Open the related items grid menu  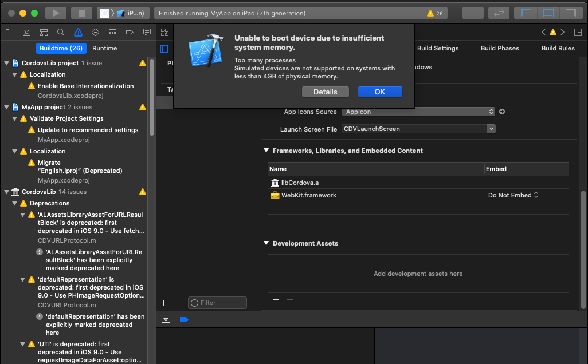(164, 32)
